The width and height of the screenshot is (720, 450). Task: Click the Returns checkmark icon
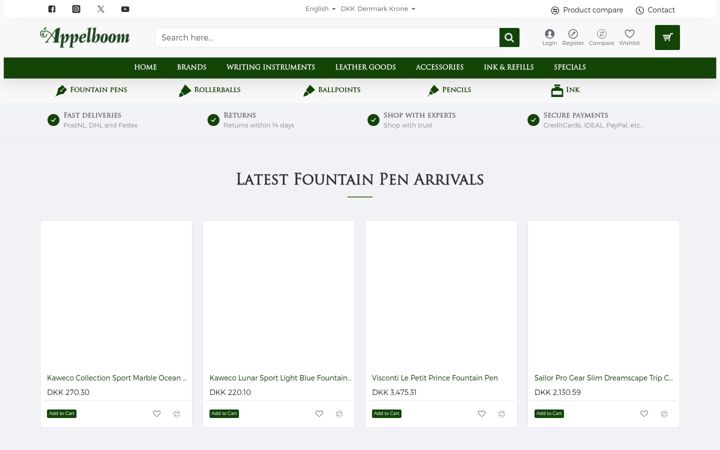point(213,120)
